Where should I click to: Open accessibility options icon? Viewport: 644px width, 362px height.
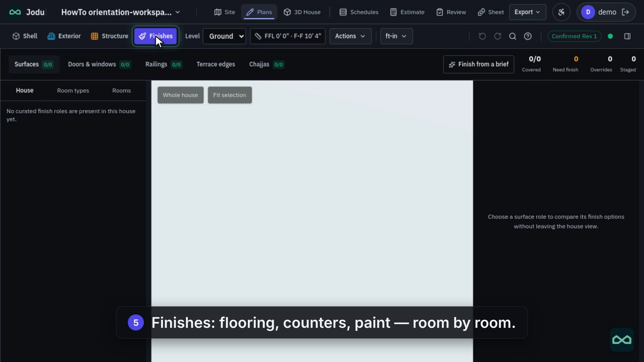[561, 12]
